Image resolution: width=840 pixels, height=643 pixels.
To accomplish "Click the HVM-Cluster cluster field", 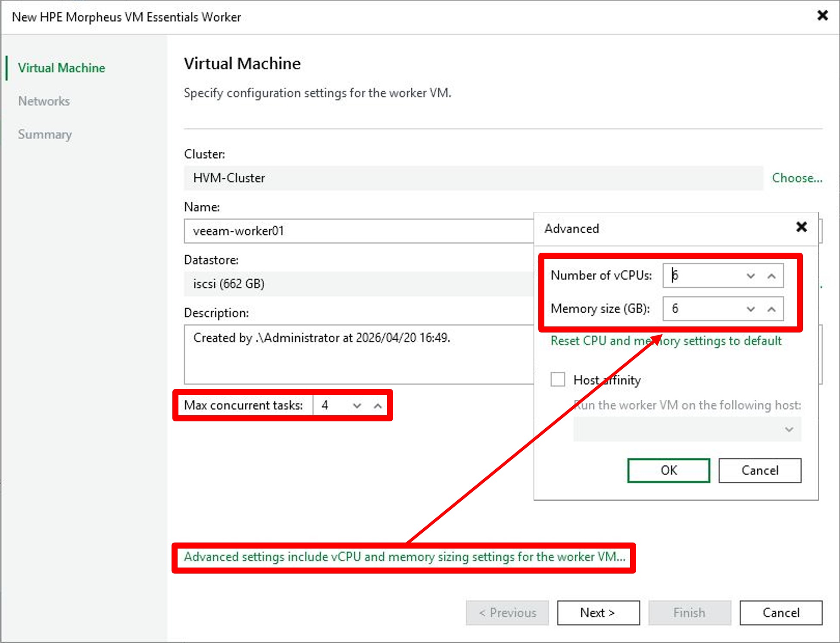I will pyautogui.click(x=473, y=178).
